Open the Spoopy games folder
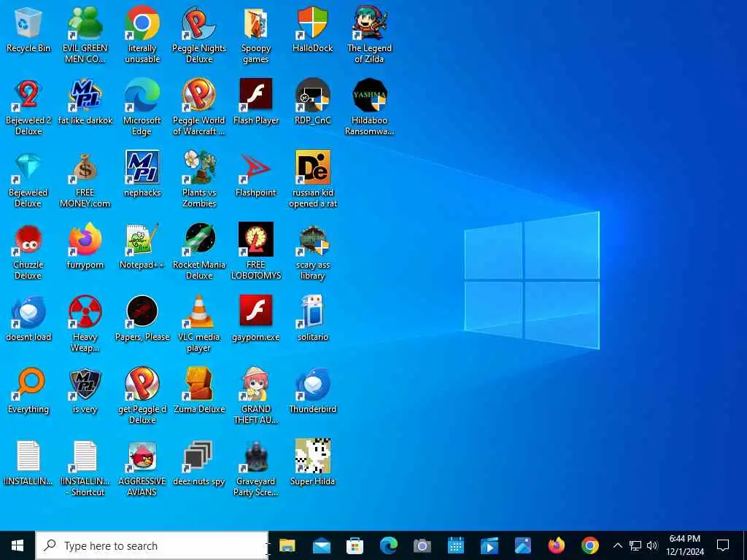The height and width of the screenshot is (560, 747). pyautogui.click(x=256, y=23)
